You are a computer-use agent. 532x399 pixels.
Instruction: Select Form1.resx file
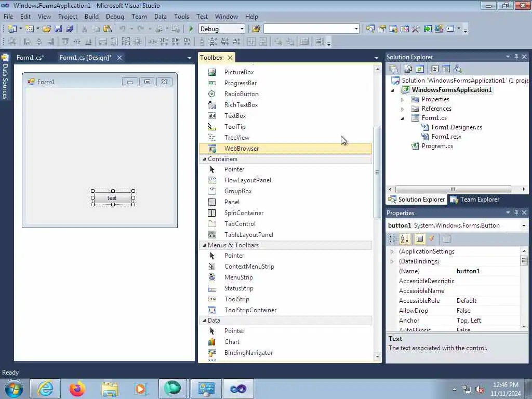446,137
